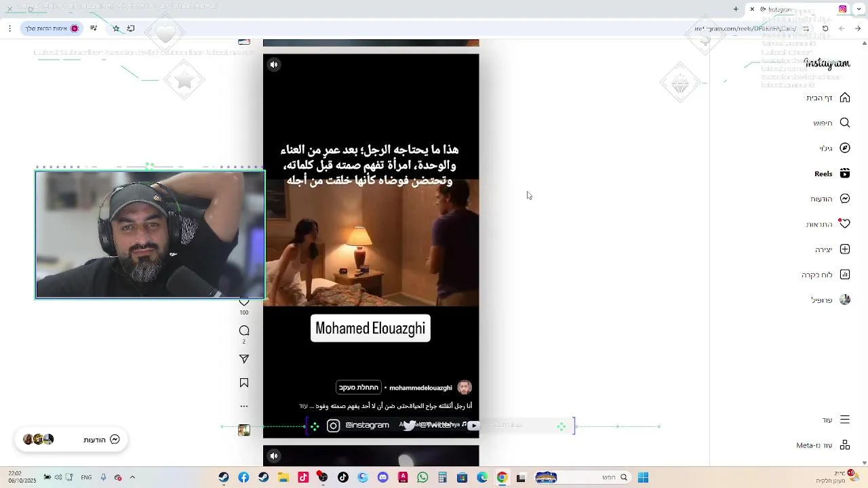Like the reel with the heart icon
The width and height of the screenshot is (868, 488).
[244, 302]
